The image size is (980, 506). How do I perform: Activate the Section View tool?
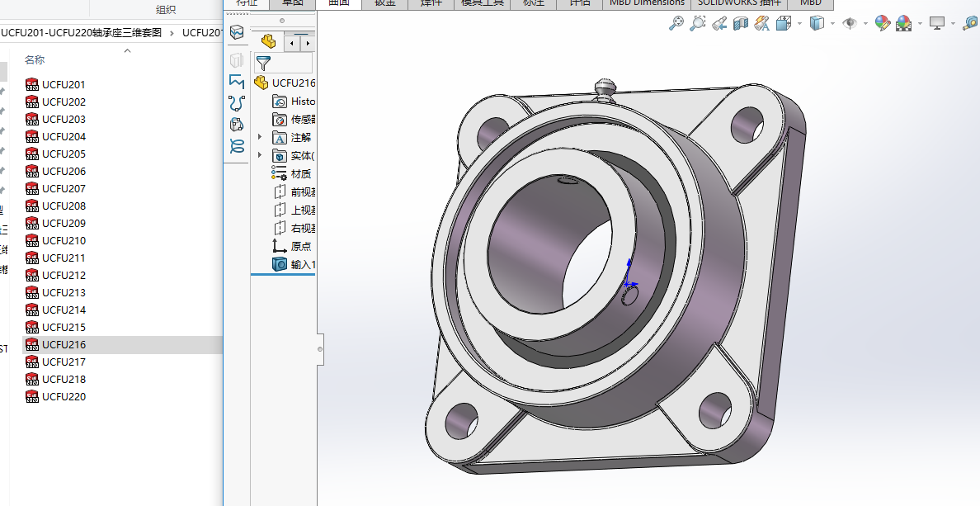(x=741, y=24)
